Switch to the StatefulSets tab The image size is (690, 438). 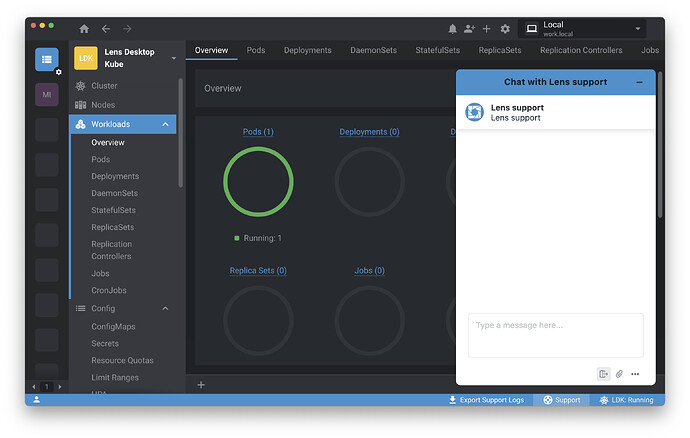tap(438, 50)
